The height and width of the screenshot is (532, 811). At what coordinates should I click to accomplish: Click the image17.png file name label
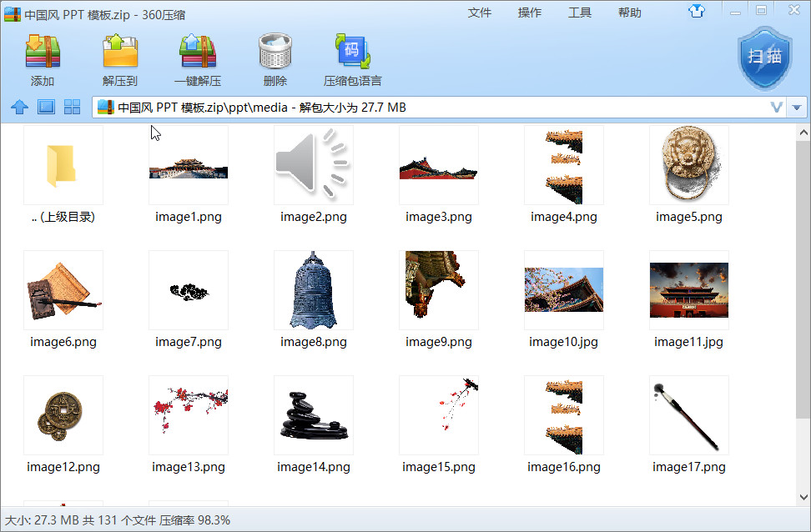point(689,467)
